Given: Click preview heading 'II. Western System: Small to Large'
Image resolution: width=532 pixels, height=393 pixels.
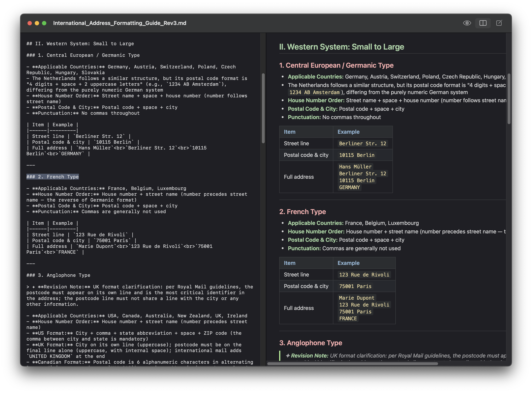Looking at the screenshot, I should pyautogui.click(x=341, y=47).
